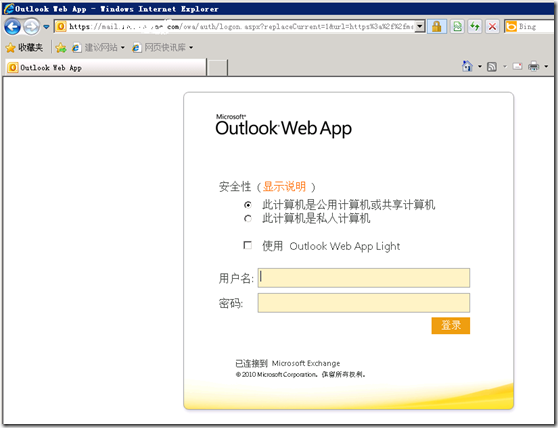The image size is (558, 428).
Task: Click the Print icon
Action: point(533,66)
